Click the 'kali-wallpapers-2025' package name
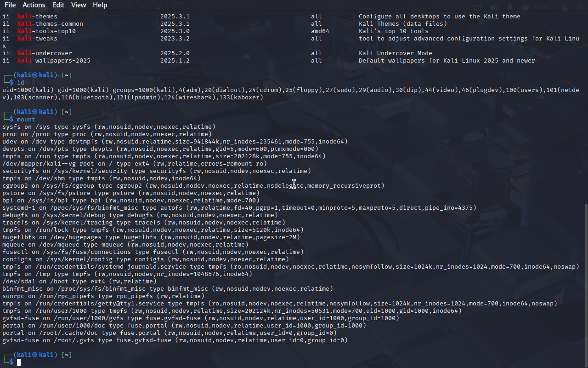 coord(54,61)
